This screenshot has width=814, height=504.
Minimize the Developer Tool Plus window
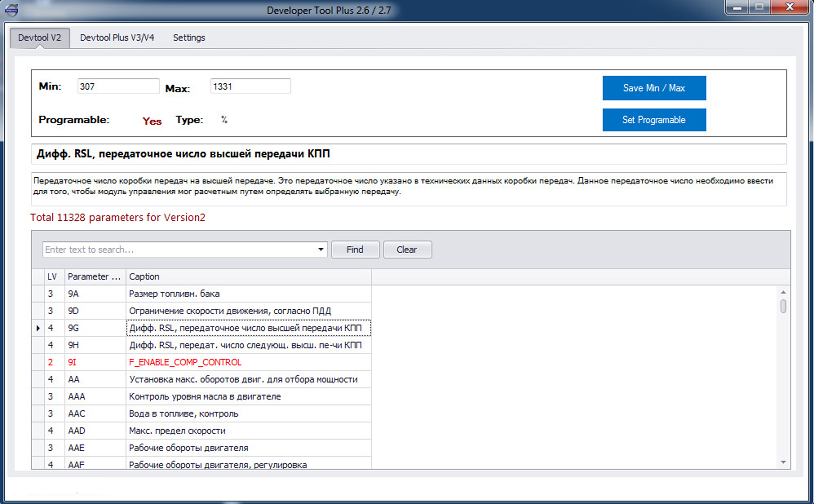tap(737, 8)
